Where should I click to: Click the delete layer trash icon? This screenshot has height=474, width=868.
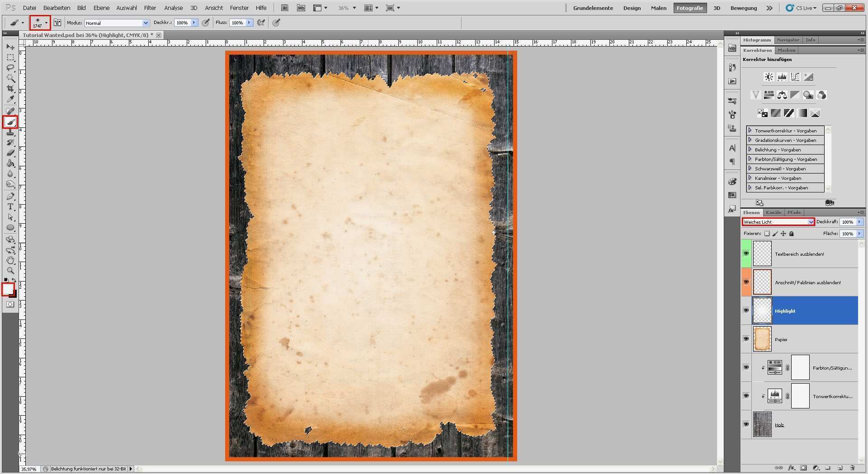point(852,468)
